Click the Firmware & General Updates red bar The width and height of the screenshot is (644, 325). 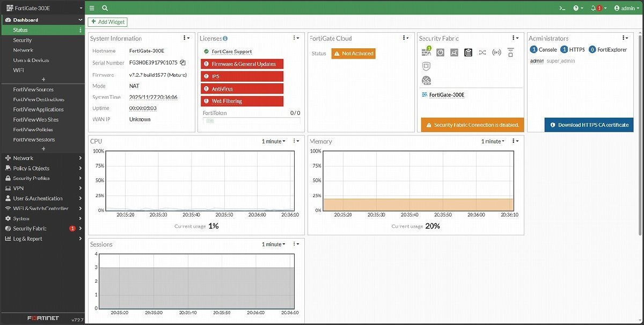point(242,64)
